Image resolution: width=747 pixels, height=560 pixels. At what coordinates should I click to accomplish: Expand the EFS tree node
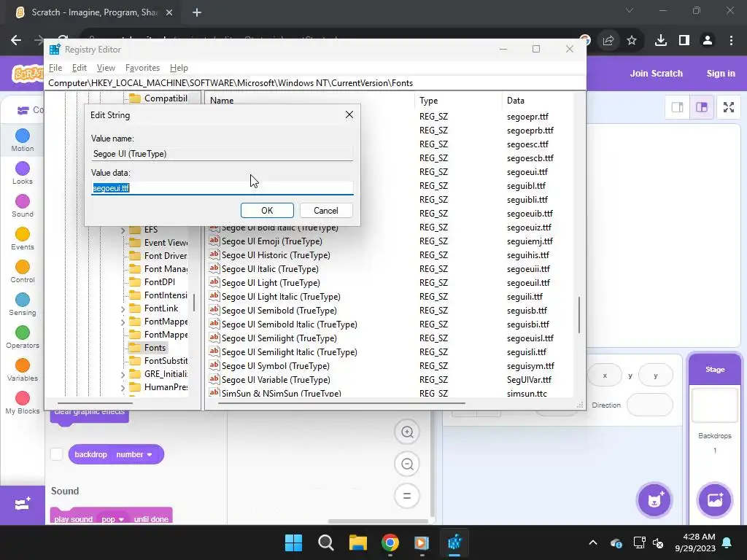pyautogui.click(x=123, y=230)
